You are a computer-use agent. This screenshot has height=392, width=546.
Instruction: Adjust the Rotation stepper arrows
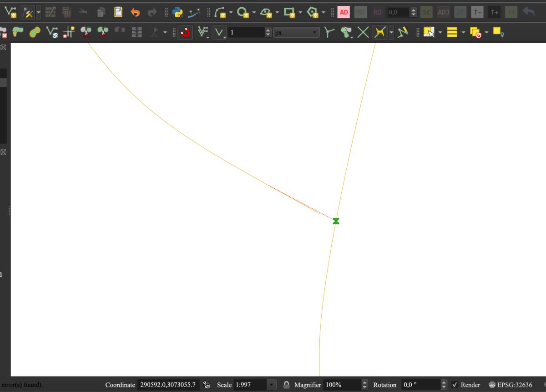(x=444, y=385)
